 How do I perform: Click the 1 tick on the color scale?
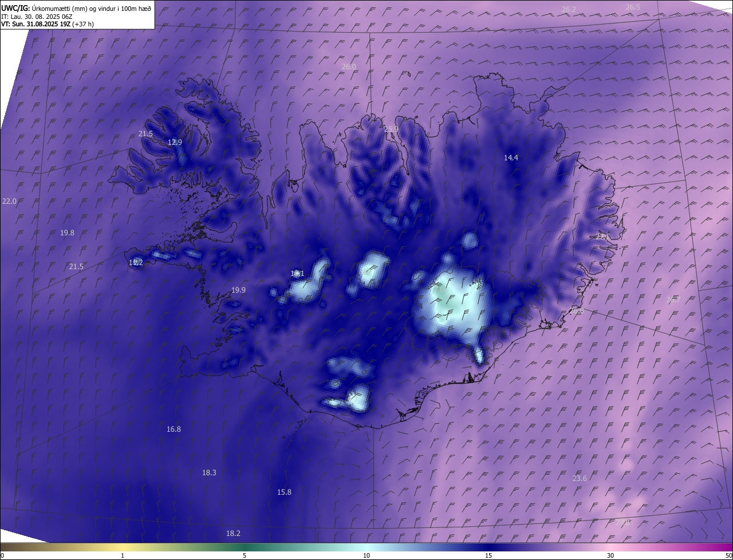(x=123, y=556)
